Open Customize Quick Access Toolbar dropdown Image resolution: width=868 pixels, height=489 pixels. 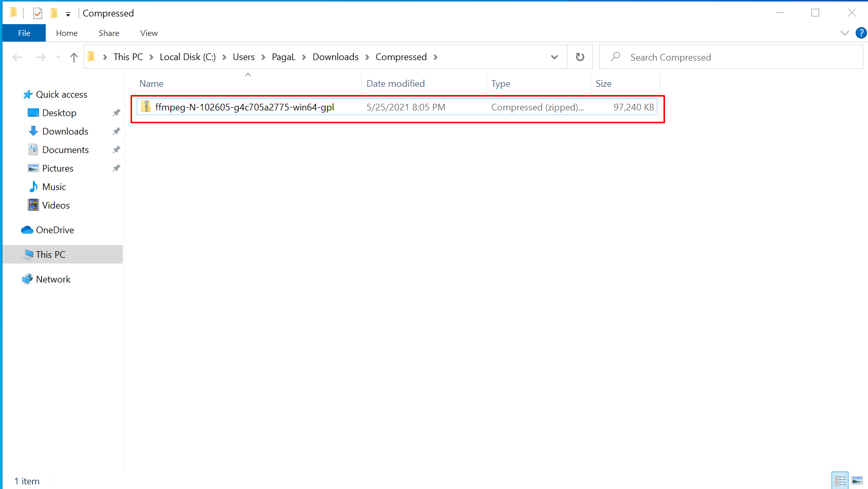pyautogui.click(x=68, y=14)
